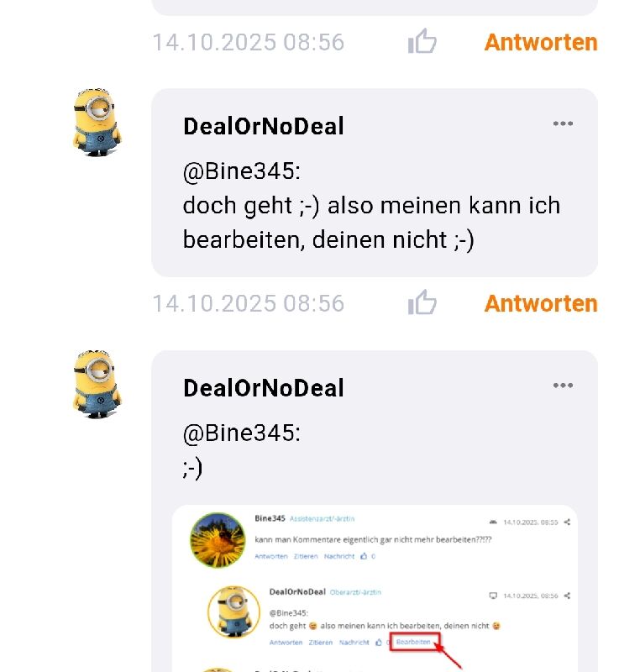Open DealOrNoDeal's minion avatar on second comment
The image size is (619, 672).
point(97,384)
